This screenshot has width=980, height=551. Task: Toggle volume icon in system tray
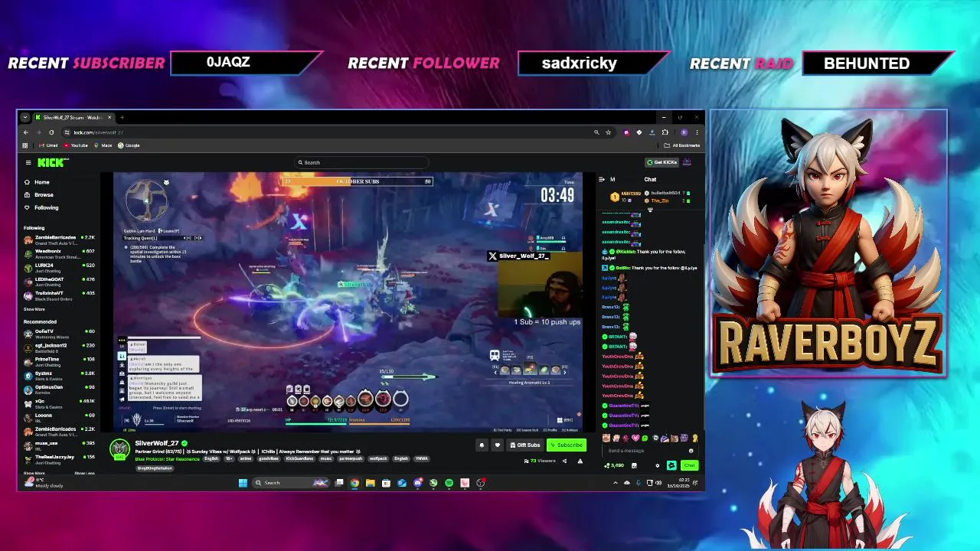pyautogui.click(x=658, y=483)
